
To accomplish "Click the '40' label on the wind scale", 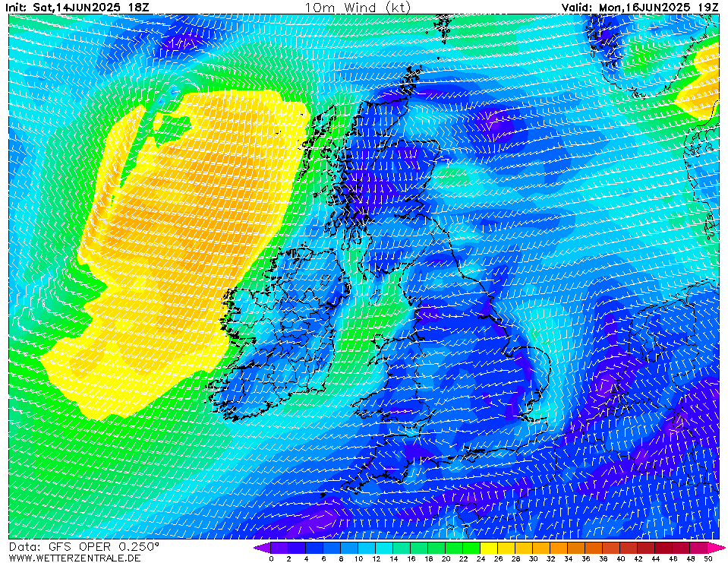I will pos(621,558).
